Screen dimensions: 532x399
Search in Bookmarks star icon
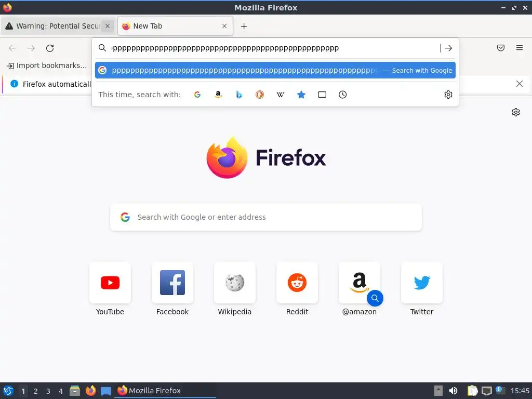(301, 95)
